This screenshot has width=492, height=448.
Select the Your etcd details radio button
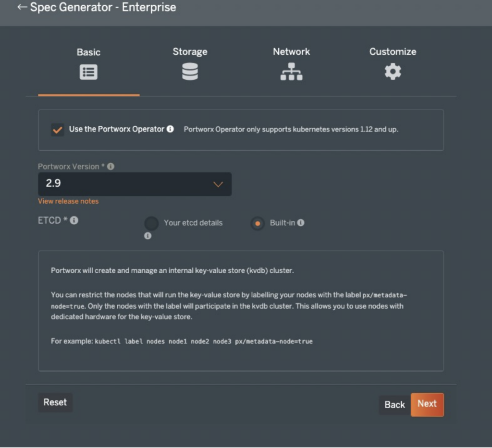coord(151,223)
